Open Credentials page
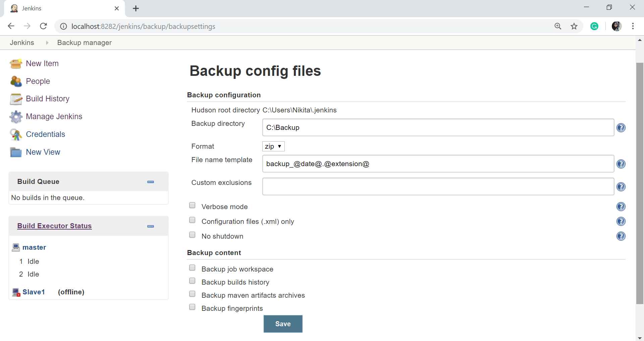Image resolution: width=644 pixels, height=341 pixels. (x=46, y=134)
